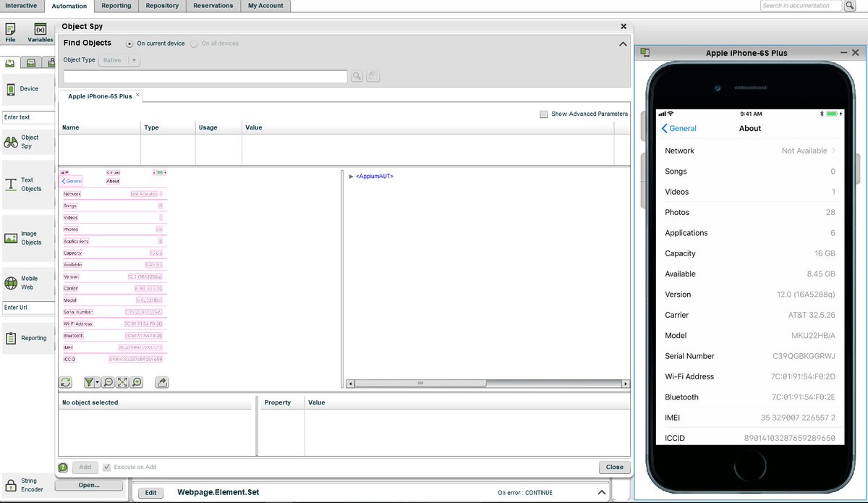Choose the Text Objects tool
This screenshot has width=868, height=503.
point(28,185)
